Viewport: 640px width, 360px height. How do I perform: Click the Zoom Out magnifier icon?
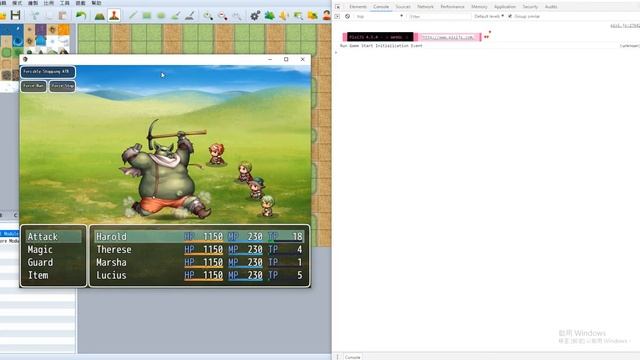(222, 16)
